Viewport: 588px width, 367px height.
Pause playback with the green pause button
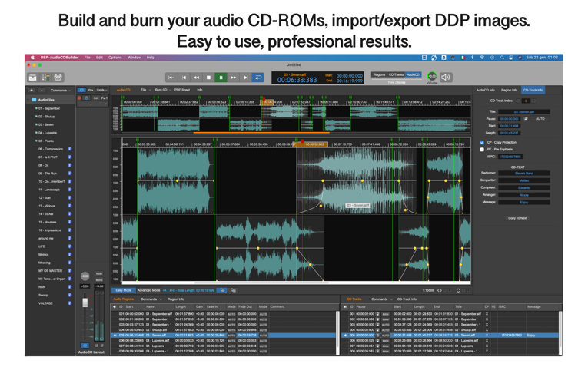pos(221,78)
